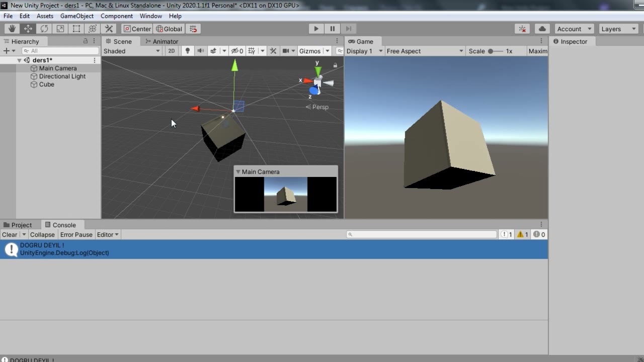Image resolution: width=644 pixels, height=362 pixels.
Task: Toggle console warning messages filter
Action: [523, 234]
